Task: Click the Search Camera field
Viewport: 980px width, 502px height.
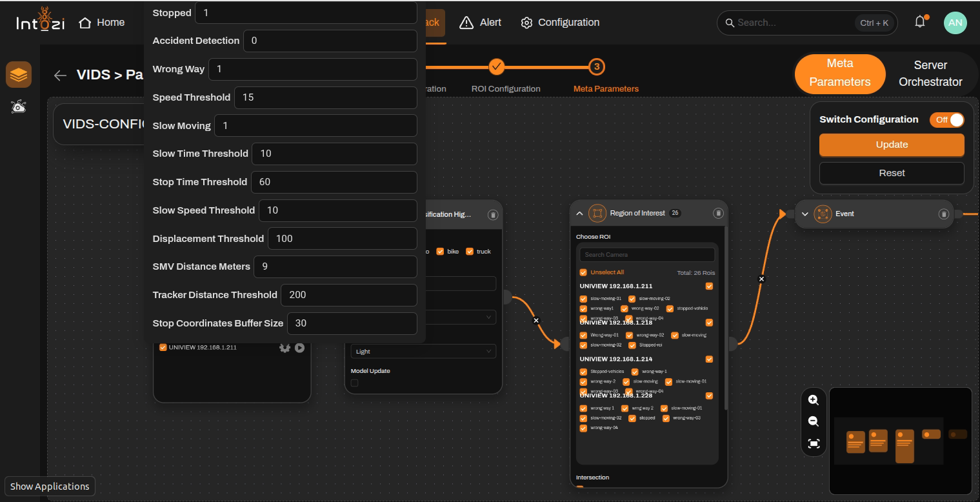Action: (x=646, y=254)
